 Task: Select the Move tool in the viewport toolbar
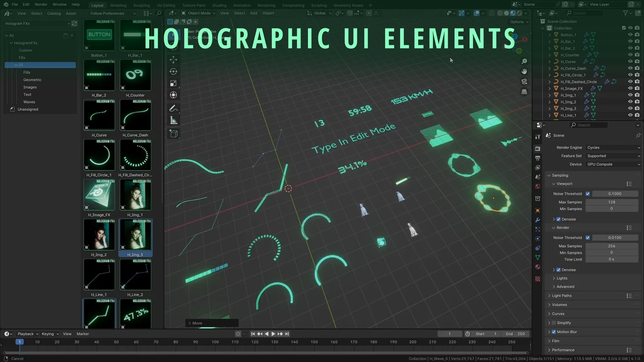(173, 60)
